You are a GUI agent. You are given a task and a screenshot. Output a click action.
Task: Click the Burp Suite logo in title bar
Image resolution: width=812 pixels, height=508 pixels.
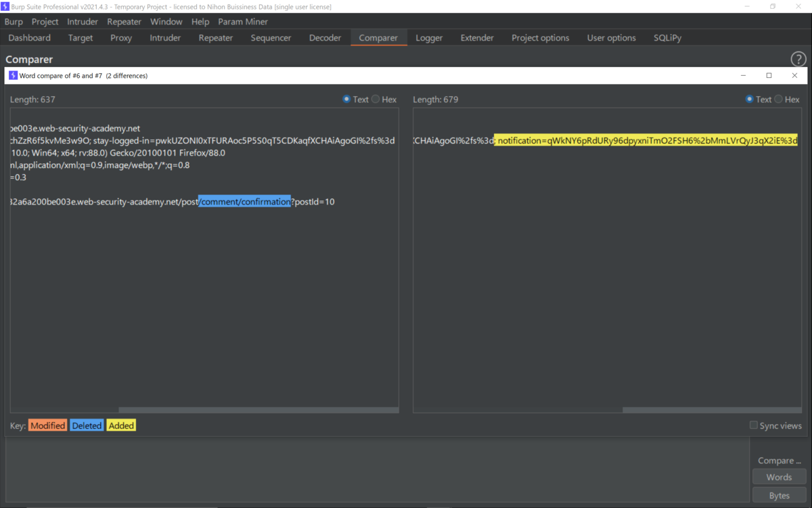pos(5,6)
